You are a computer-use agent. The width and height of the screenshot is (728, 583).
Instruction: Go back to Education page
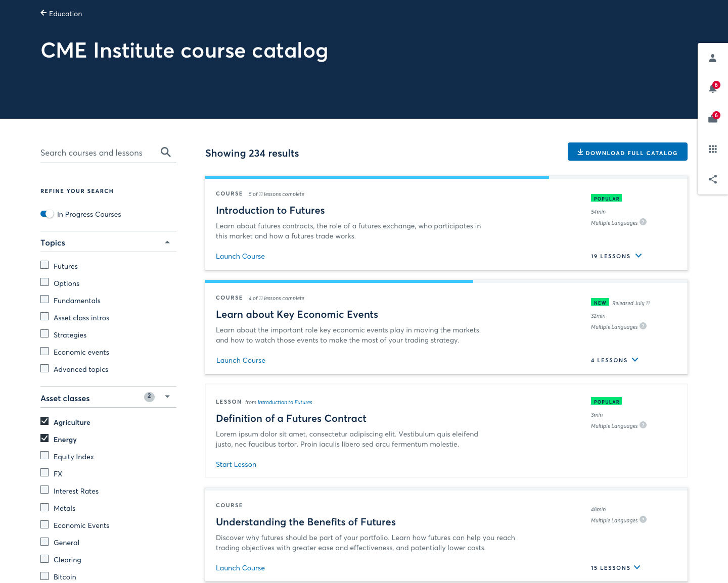61,14
